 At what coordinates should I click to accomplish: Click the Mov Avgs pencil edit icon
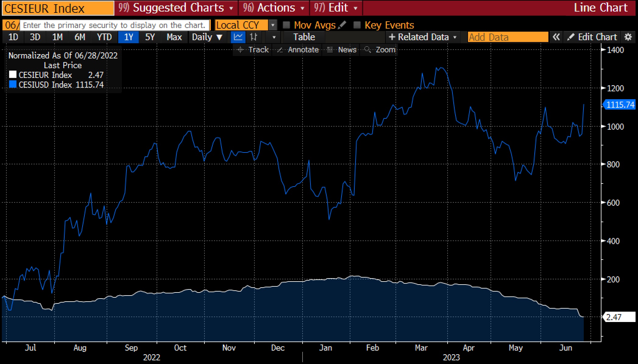tap(342, 25)
